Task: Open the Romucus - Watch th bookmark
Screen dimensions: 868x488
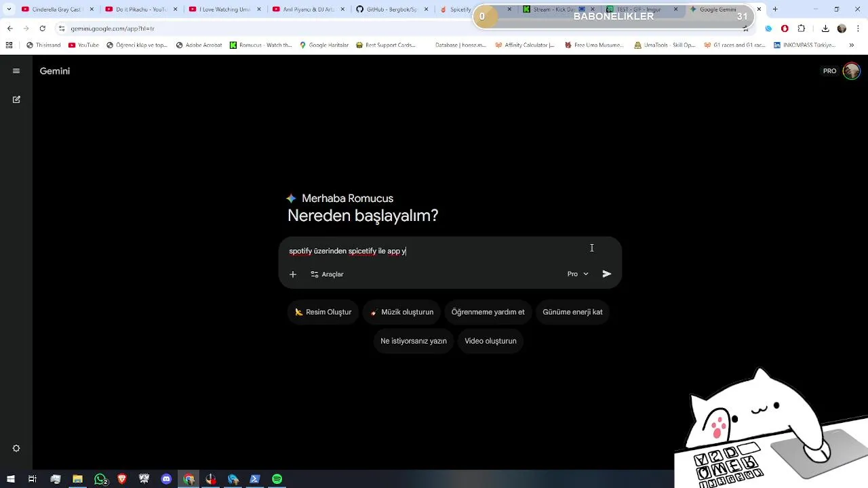Action: tap(260, 45)
